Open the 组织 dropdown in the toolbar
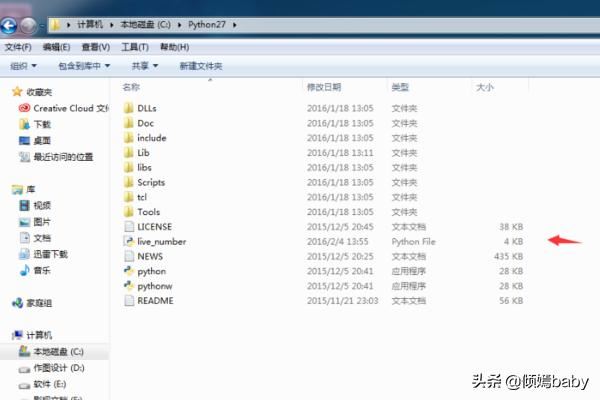Viewport: 600px width, 400px height. (23, 66)
